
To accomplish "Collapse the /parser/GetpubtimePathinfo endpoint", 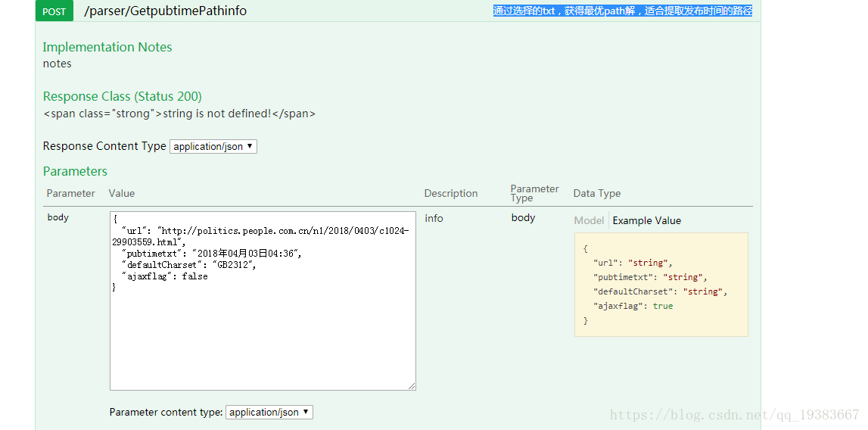I will click(165, 11).
